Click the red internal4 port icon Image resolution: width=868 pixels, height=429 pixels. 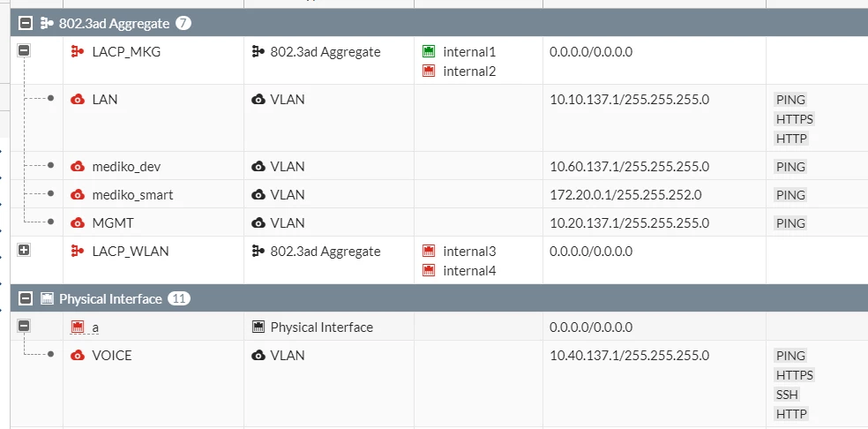(429, 271)
